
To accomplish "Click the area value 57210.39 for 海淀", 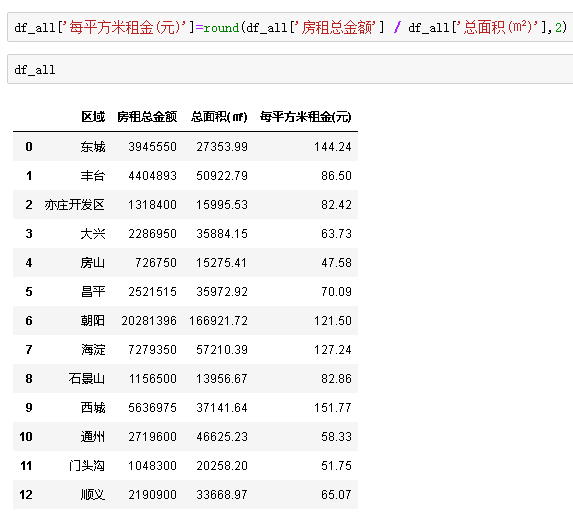I will pos(222,350).
